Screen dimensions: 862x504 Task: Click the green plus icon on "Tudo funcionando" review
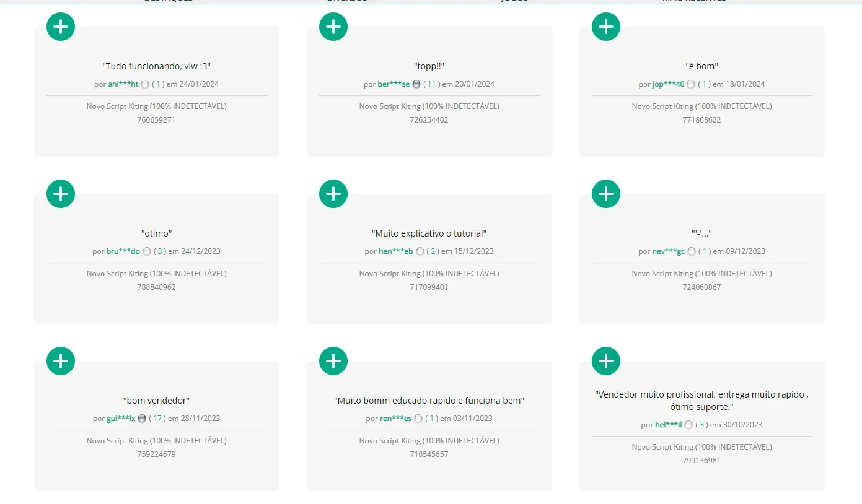click(x=61, y=27)
